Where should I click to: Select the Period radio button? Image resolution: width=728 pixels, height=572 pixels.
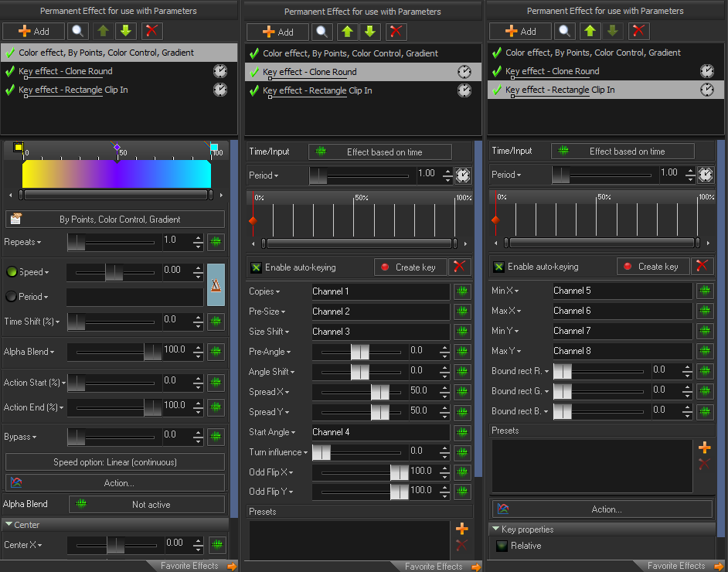coord(12,296)
